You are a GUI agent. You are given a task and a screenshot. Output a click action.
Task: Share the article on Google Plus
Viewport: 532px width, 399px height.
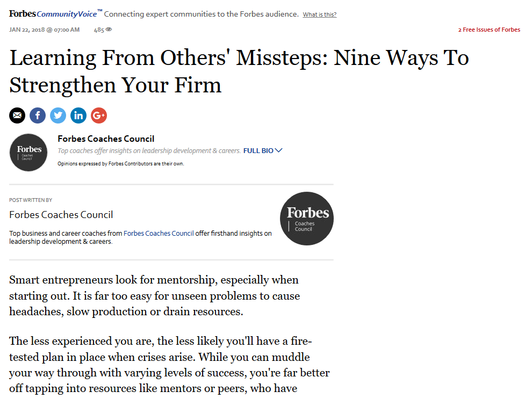[x=99, y=115]
